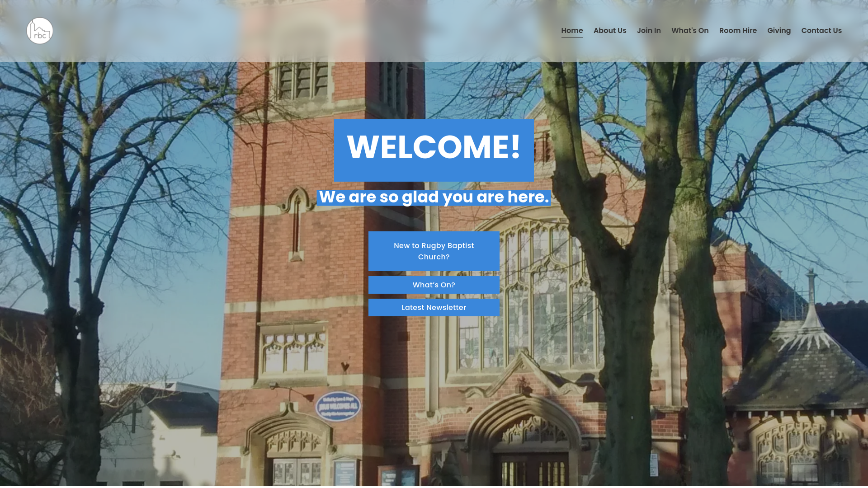Navigate to the Giving page
Screen dimensions: 868x488
(779, 31)
